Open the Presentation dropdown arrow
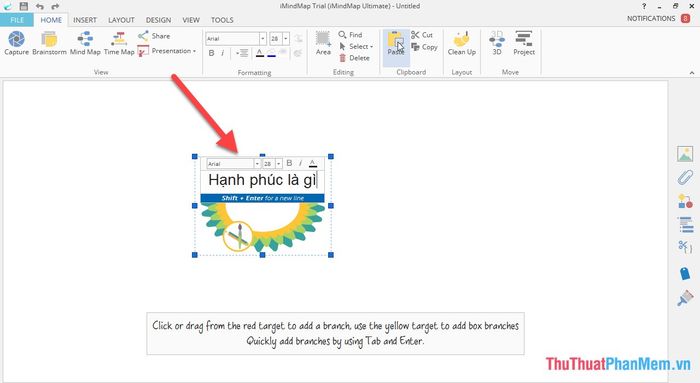 click(194, 51)
